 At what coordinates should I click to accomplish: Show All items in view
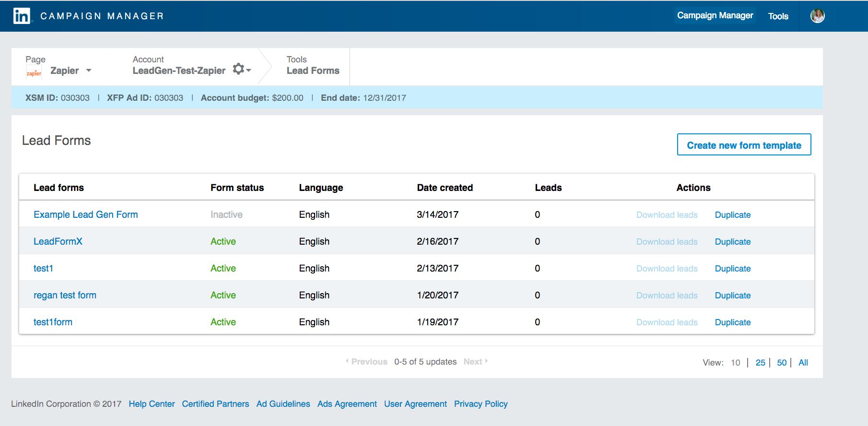(803, 363)
